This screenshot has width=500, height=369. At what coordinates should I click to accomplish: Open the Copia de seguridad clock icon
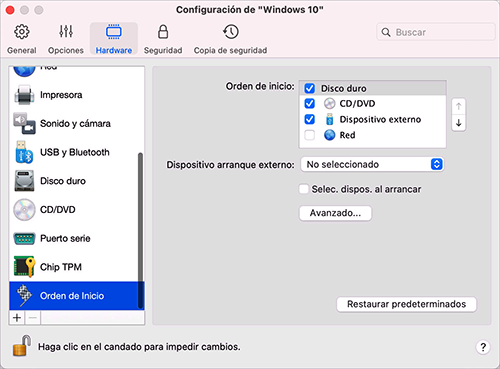tap(231, 32)
